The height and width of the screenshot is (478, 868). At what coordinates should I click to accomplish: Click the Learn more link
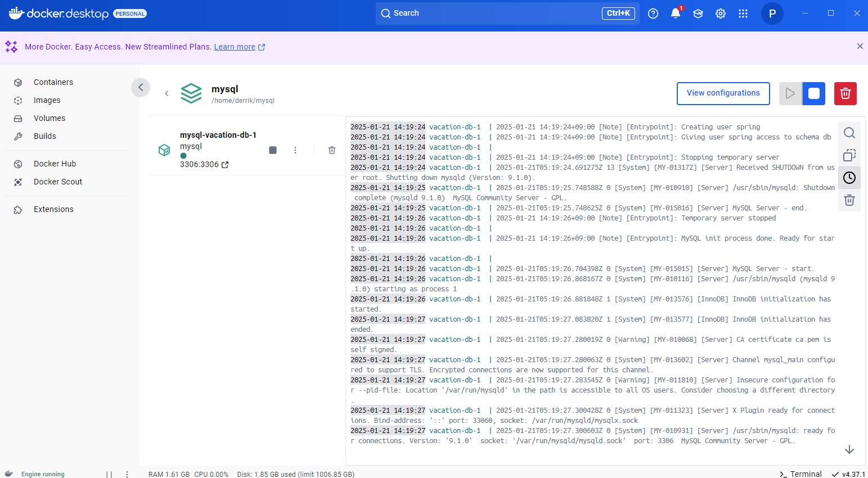click(235, 47)
